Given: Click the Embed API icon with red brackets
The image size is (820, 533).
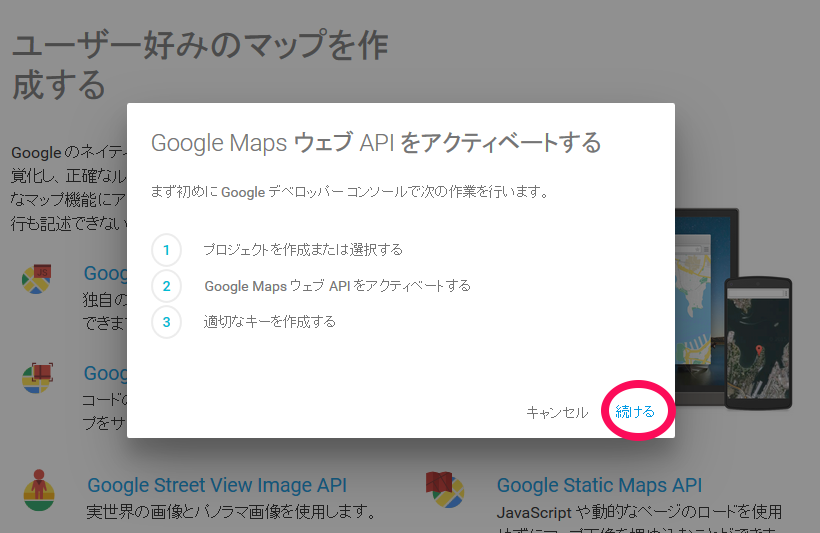Looking at the screenshot, I should point(38,378).
